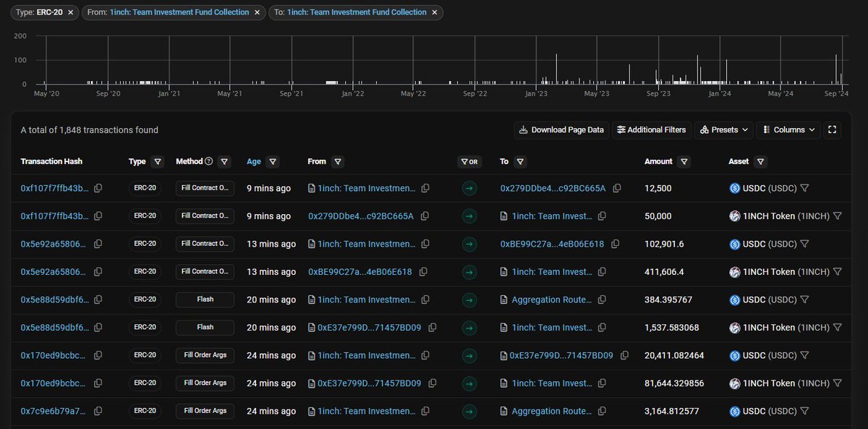Open the Presets dropdown
Image resolution: width=868 pixels, height=429 pixels.
(724, 130)
